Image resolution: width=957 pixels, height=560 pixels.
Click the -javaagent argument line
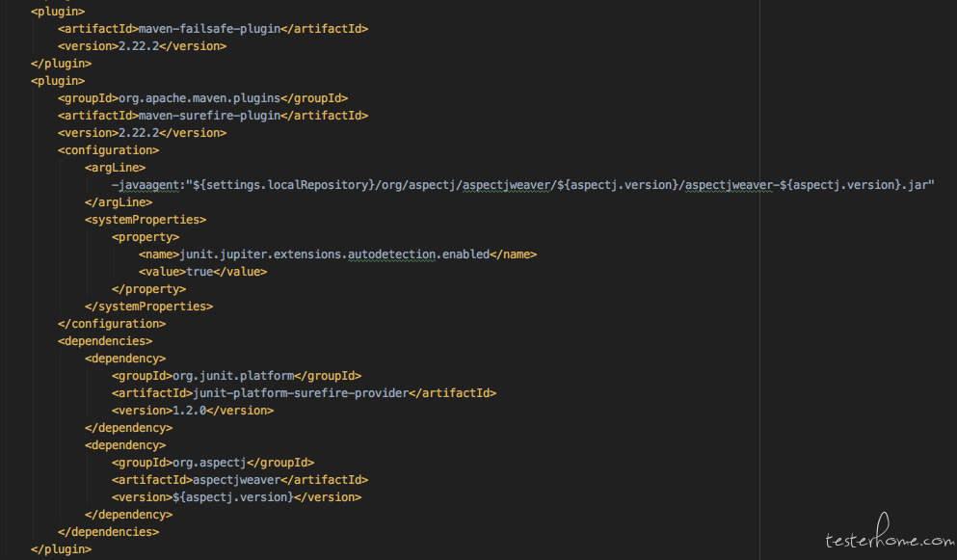coord(523,185)
